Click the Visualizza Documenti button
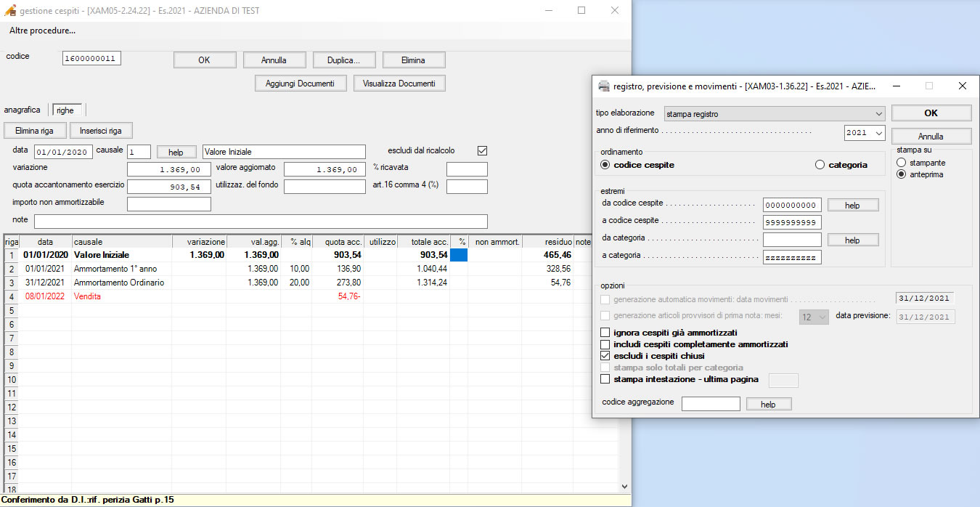Viewport: 980px width, 507px height. click(x=399, y=84)
